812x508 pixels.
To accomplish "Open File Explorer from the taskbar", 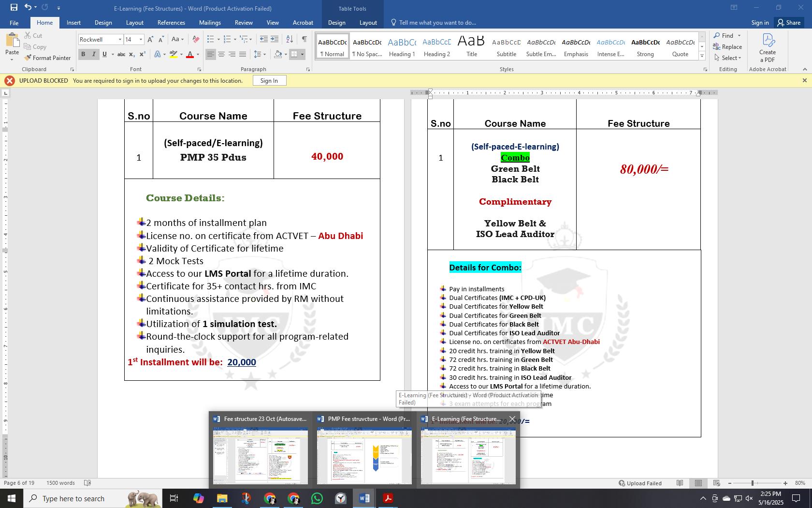I will (x=222, y=498).
